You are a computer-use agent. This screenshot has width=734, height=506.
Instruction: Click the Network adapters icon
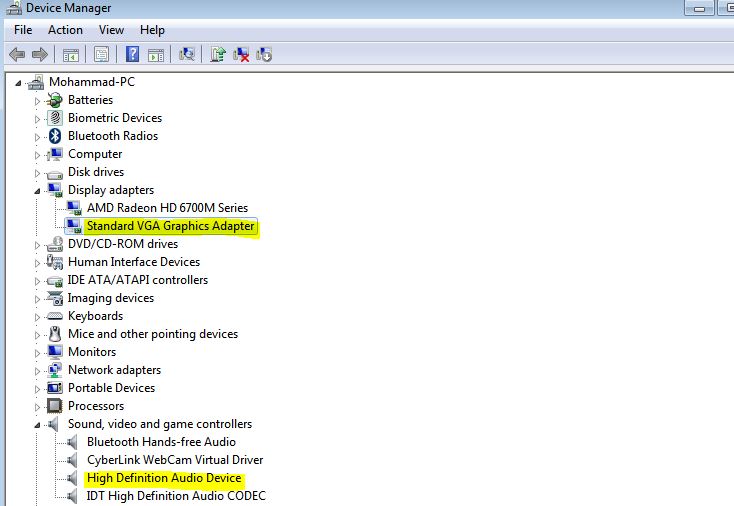click(x=55, y=370)
